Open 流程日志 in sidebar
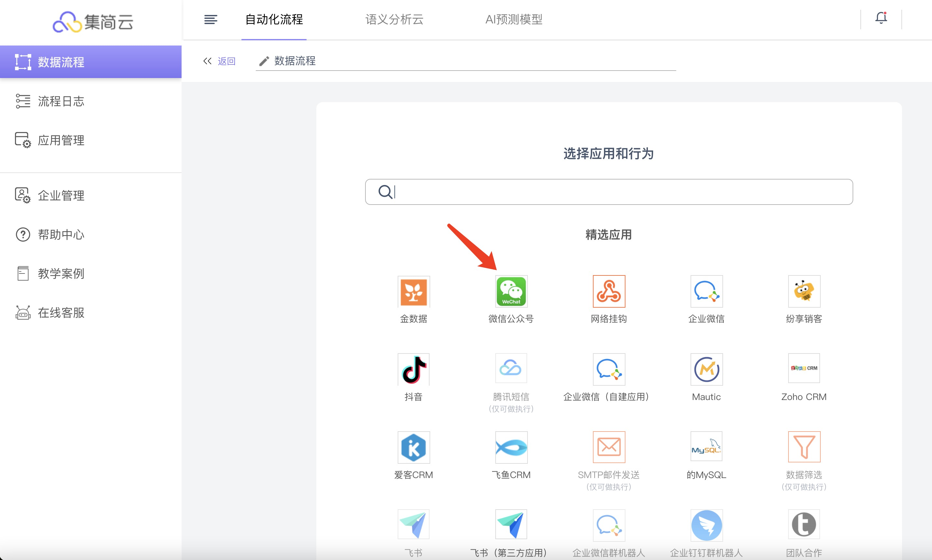The height and width of the screenshot is (560, 932). (x=61, y=101)
